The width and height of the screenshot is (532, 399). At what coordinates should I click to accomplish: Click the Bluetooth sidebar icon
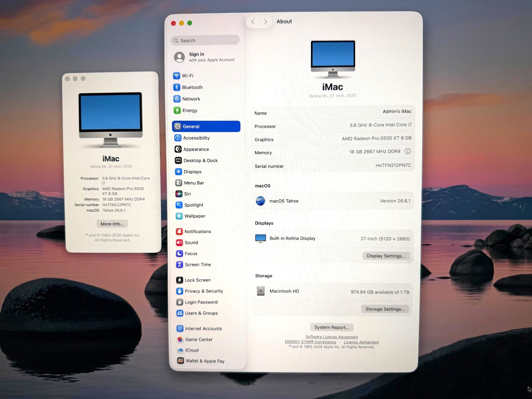(x=177, y=87)
